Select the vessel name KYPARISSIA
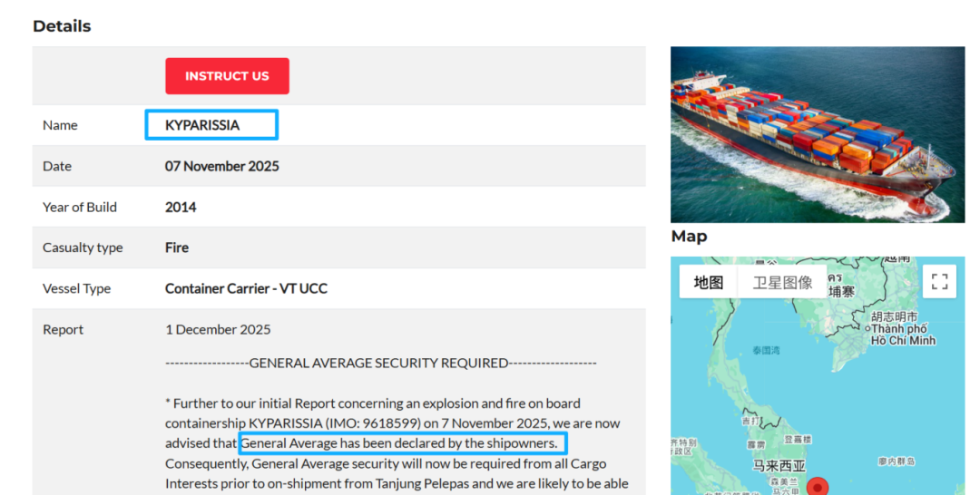 point(202,125)
